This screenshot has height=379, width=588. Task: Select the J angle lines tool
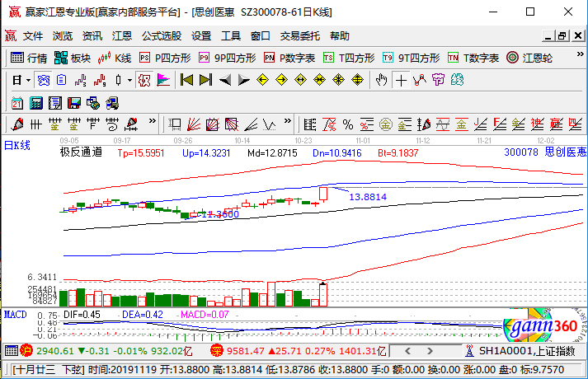coord(480,124)
